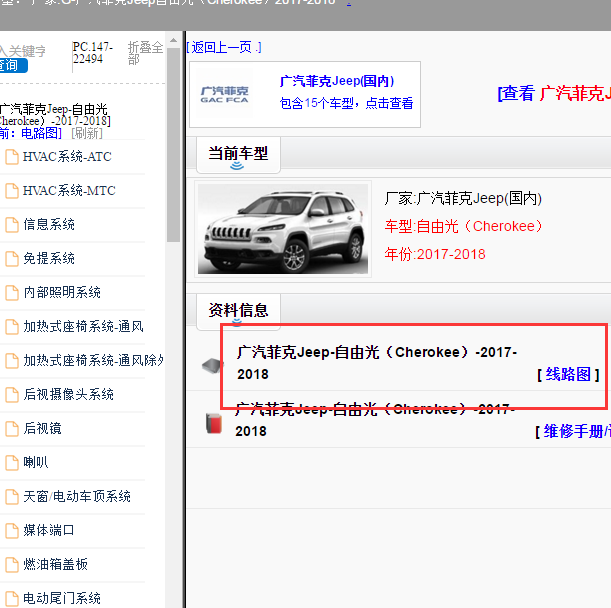
Task: Click 包含15个车型，点击查看 link
Action: tap(346, 103)
